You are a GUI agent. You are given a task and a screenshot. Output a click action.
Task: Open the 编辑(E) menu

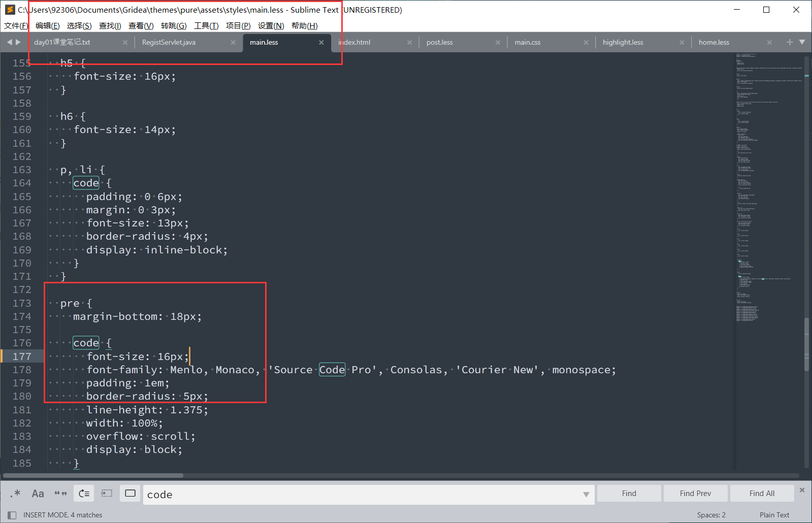(48, 26)
